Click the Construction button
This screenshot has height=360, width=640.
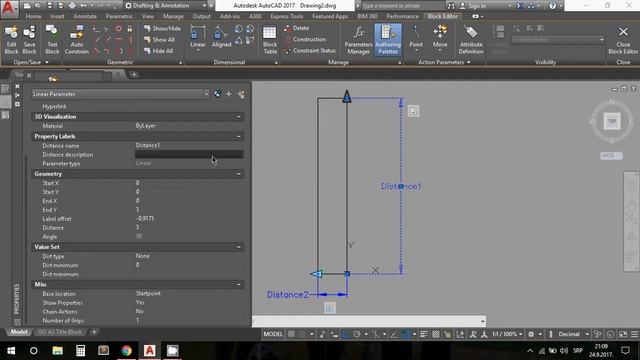coord(305,39)
